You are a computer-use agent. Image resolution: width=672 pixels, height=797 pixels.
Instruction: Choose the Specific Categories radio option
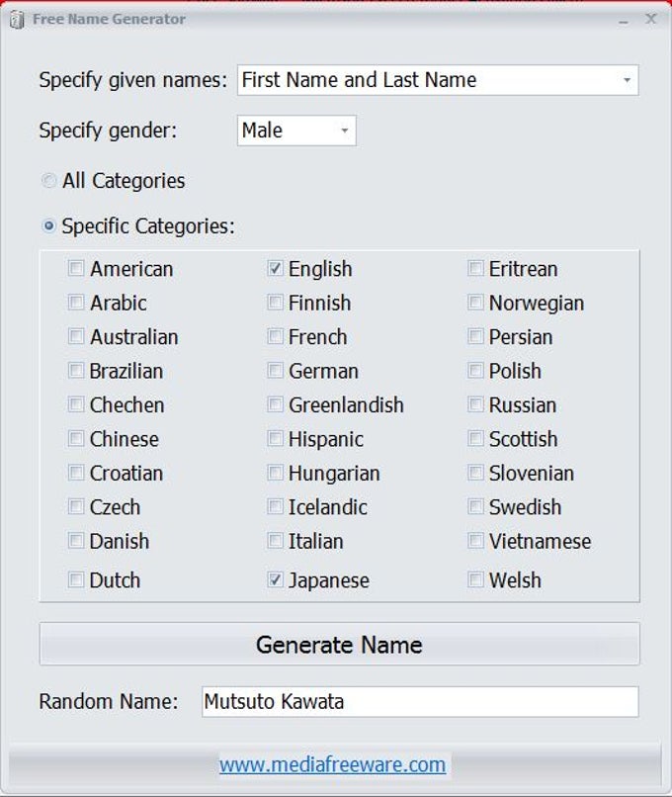pos(48,226)
